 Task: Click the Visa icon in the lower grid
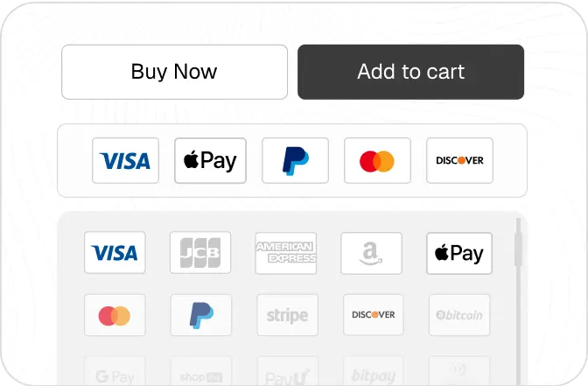(x=115, y=253)
